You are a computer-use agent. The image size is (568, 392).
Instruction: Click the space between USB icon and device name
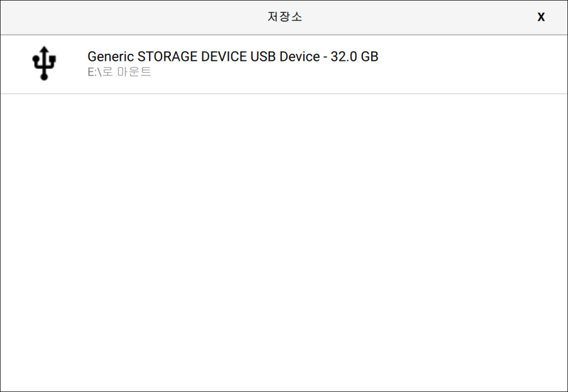coord(72,63)
